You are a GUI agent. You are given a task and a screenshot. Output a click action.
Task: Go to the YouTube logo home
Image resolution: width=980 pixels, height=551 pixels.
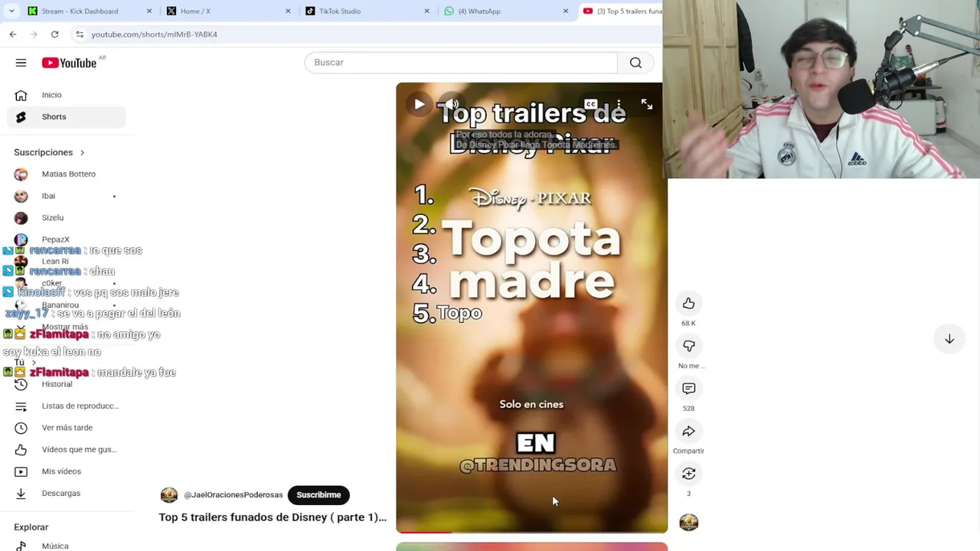[69, 63]
